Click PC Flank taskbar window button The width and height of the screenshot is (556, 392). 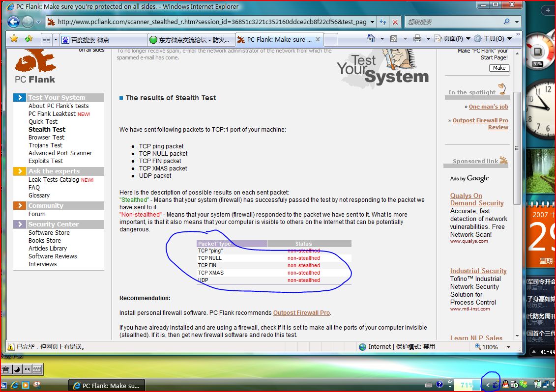click(107, 386)
